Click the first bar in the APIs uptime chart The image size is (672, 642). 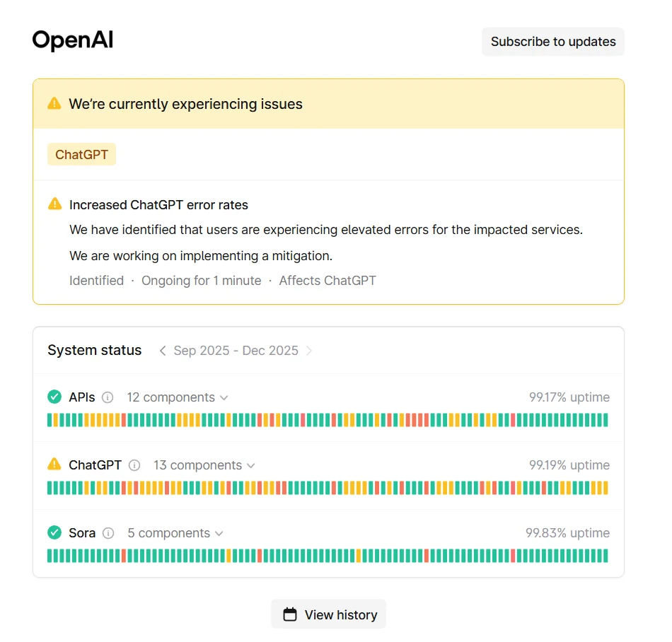click(50, 420)
